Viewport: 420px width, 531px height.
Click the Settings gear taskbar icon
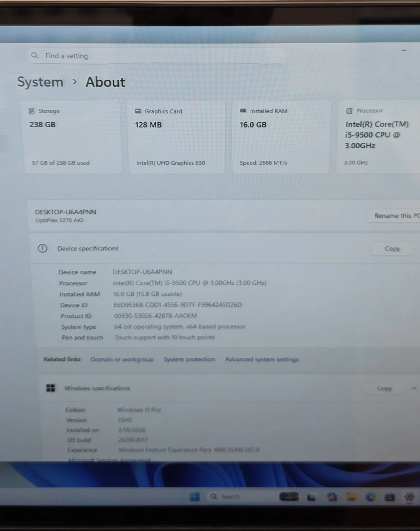(x=409, y=497)
